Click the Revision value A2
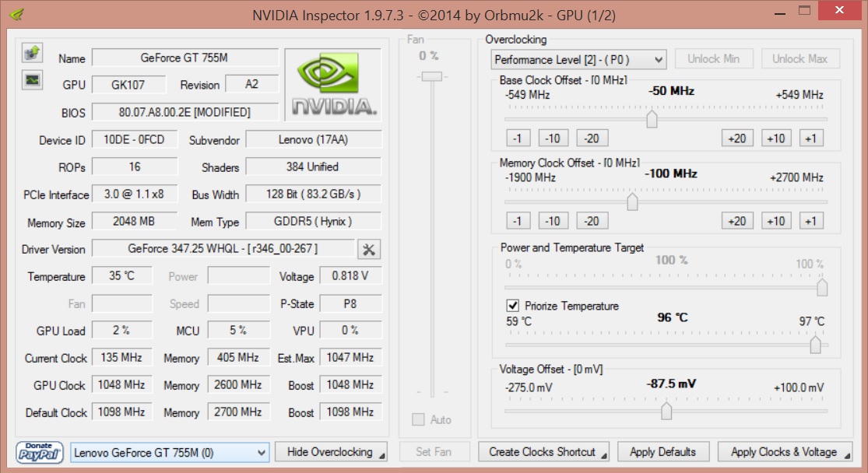Image resolution: width=868 pixels, height=473 pixels. tap(252, 84)
